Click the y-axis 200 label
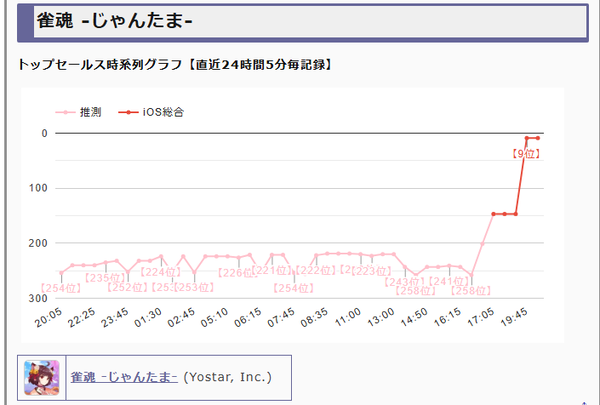 (x=38, y=243)
